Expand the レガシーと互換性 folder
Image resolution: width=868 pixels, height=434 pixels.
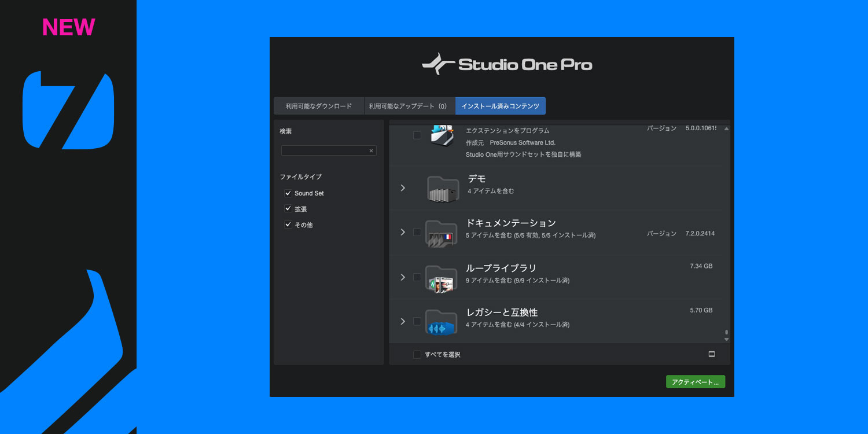(403, 321)
